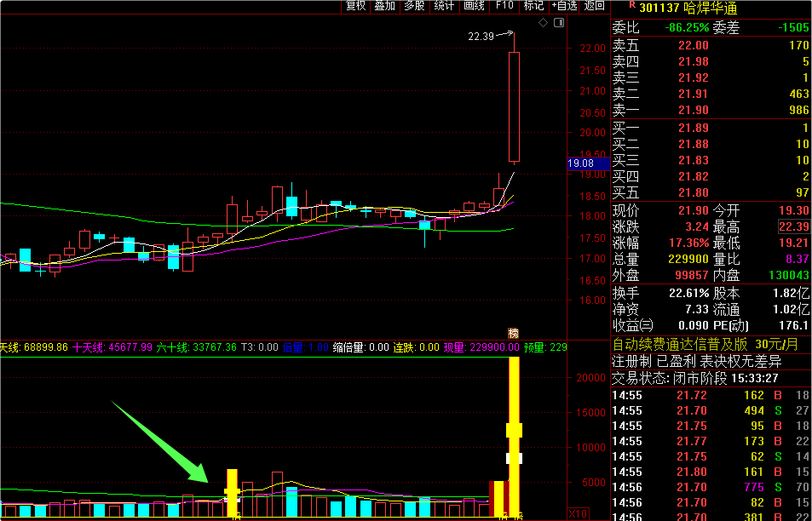Click the 十天线 45677.99 indicator label

pos(112,347)
